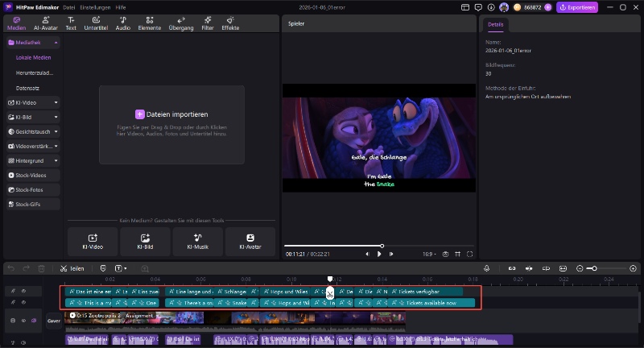
Task: Toggle visibility of second subtitle track
Action: [x=23, y=303]
